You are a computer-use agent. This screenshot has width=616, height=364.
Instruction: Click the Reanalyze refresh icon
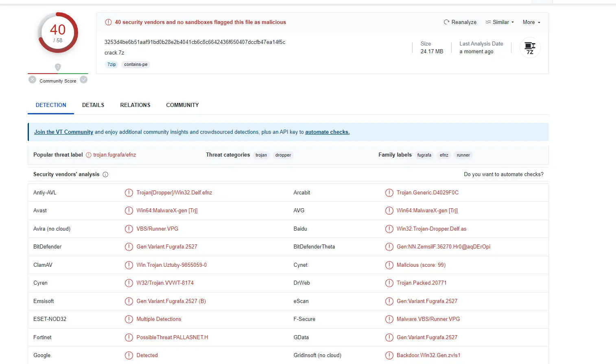tap(446, 22)
